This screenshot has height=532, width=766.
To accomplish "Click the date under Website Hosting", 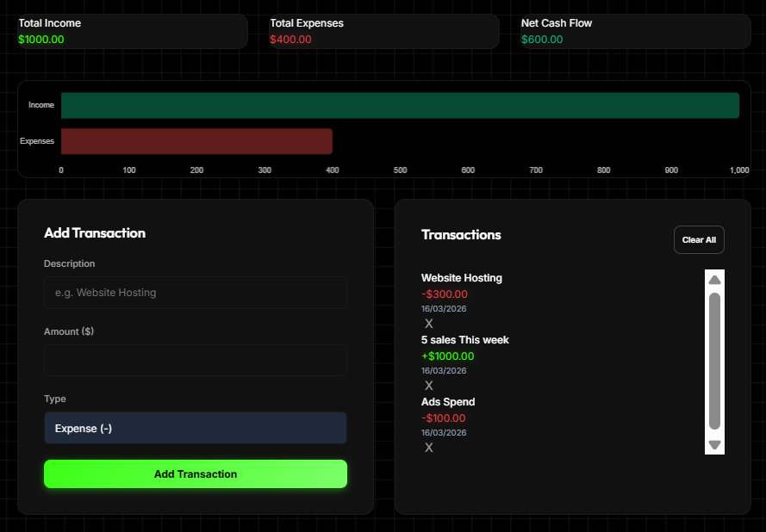I will coord(444,308).
